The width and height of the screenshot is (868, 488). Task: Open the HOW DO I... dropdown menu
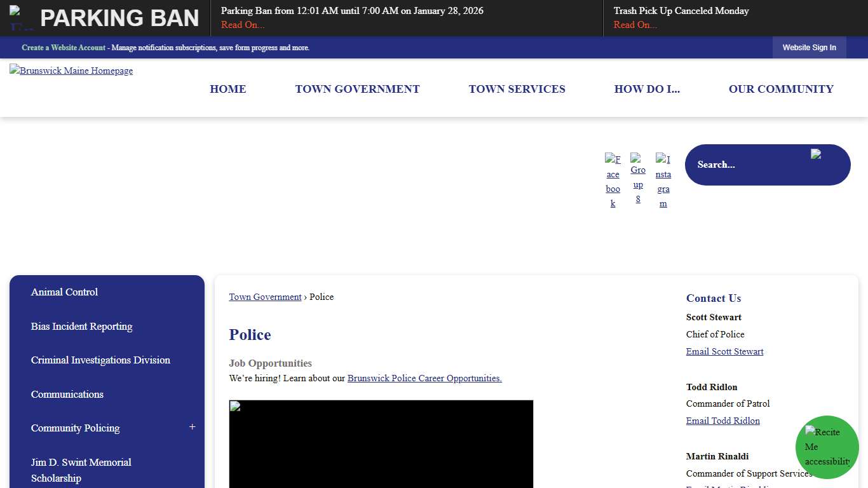pos(647,89)
